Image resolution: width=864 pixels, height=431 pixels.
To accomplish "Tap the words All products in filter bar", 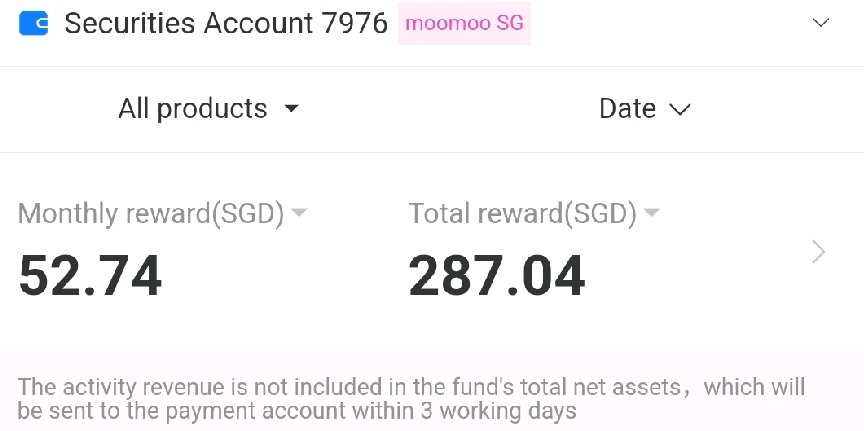I will pos(192,109).
